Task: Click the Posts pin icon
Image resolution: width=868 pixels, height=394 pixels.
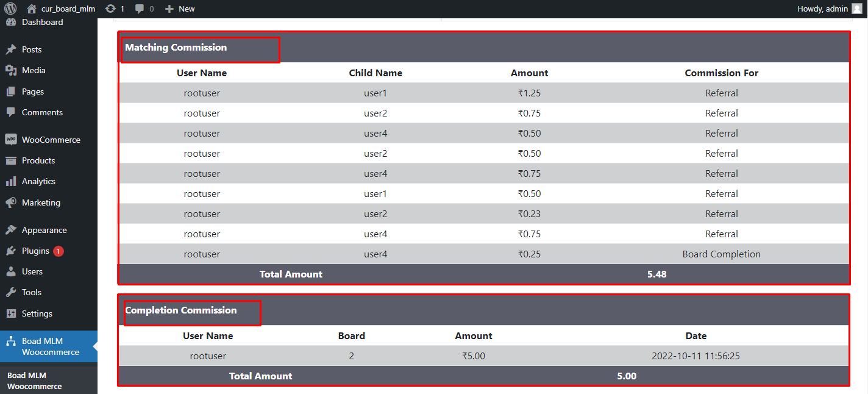Action: (x=11, y=49)
